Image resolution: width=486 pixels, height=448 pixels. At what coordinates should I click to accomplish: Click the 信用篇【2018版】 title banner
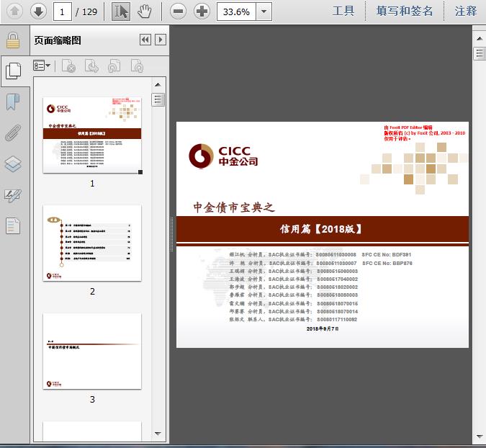click(323, 229)
